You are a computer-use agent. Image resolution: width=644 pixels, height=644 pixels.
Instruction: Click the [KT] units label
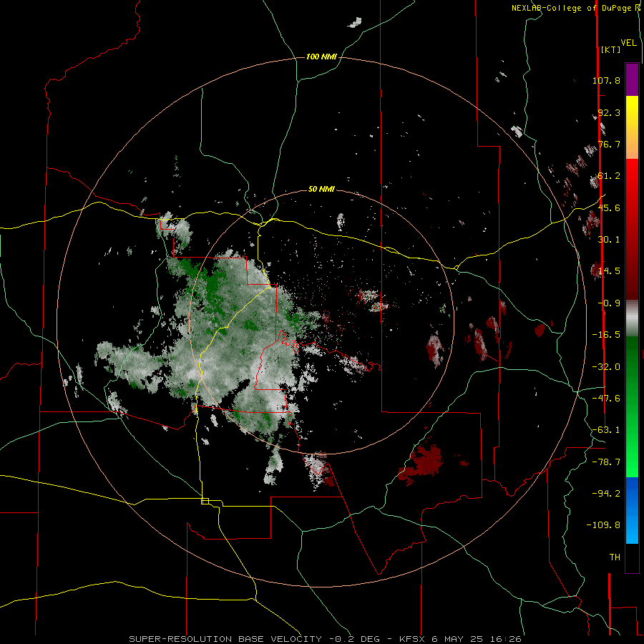pos(611,49)
